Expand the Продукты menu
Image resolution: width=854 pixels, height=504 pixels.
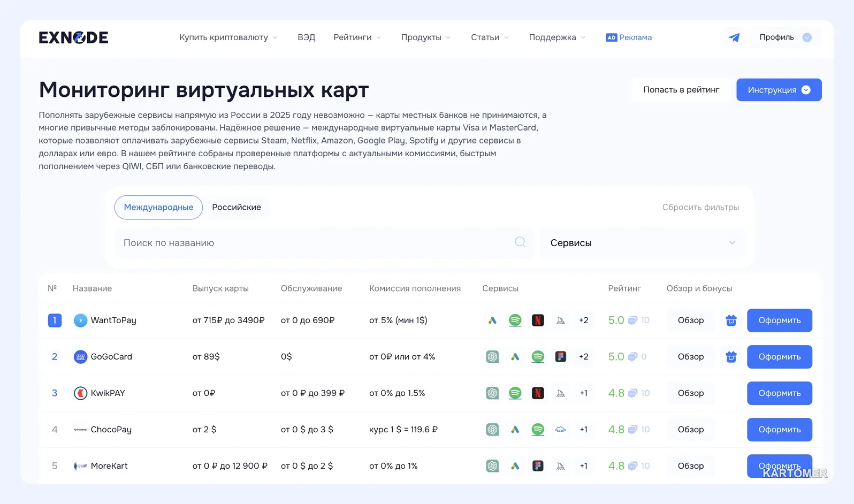tap(426, 37)
